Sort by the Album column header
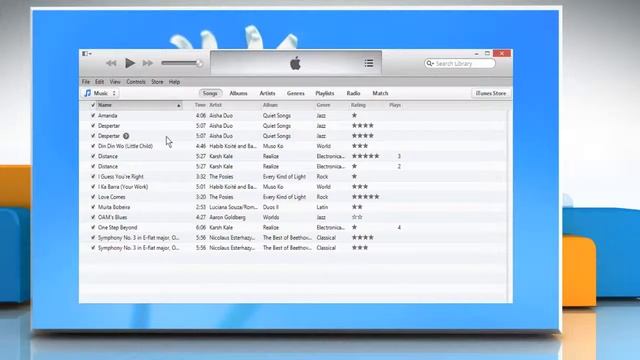The image size is (640, 360). pos(270,105)
